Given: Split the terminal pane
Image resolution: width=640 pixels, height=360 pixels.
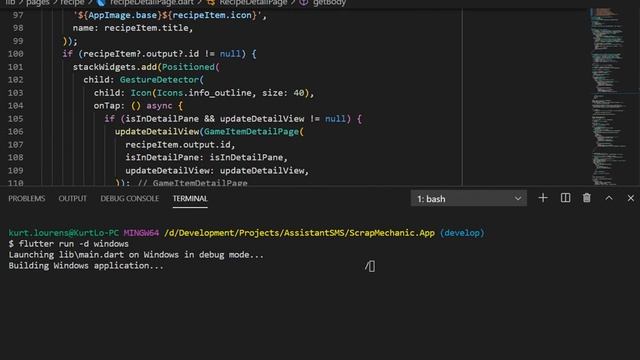Looking at the screenshot, I should coord(565,198).
